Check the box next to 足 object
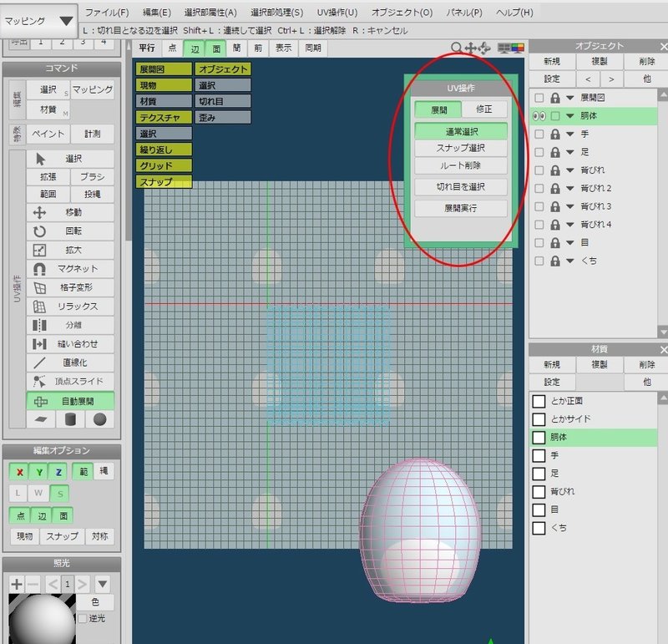Screen dimensions: 668x644 [x=539, y=152]
